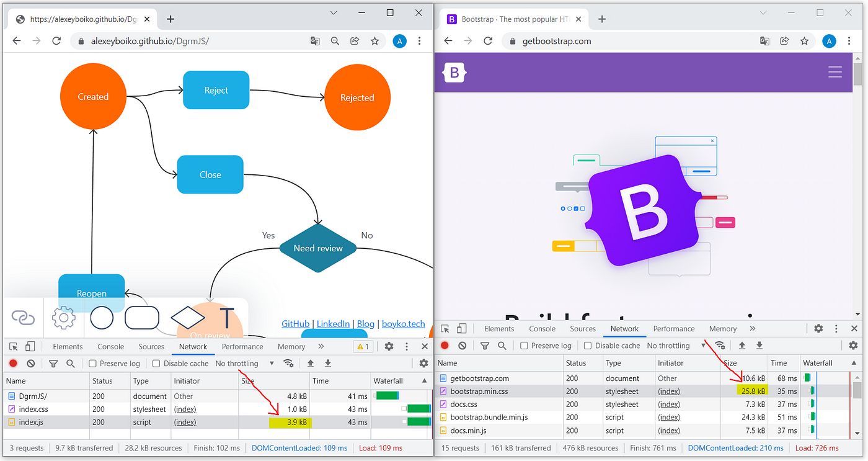Expand more tabs chevron in right DevTools
Image resolution: width=868 pixels, height=461 pixels.
tap(752, 329)
